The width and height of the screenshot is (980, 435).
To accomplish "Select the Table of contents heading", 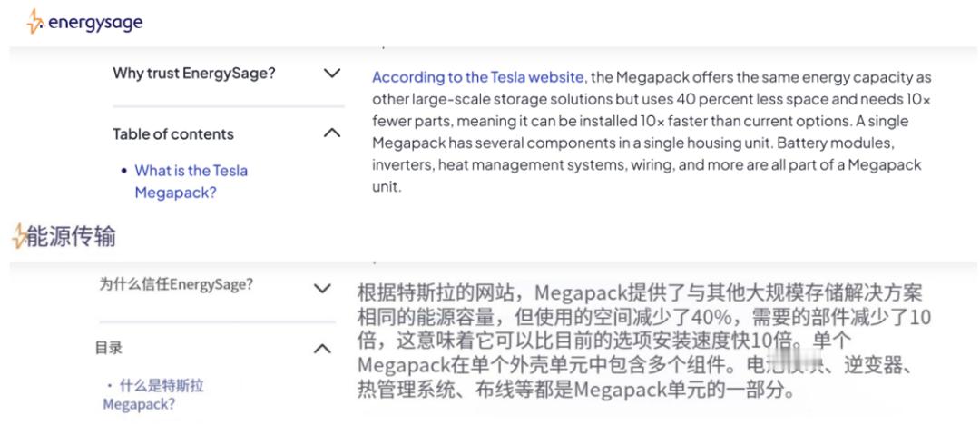I will click(173, 133).
